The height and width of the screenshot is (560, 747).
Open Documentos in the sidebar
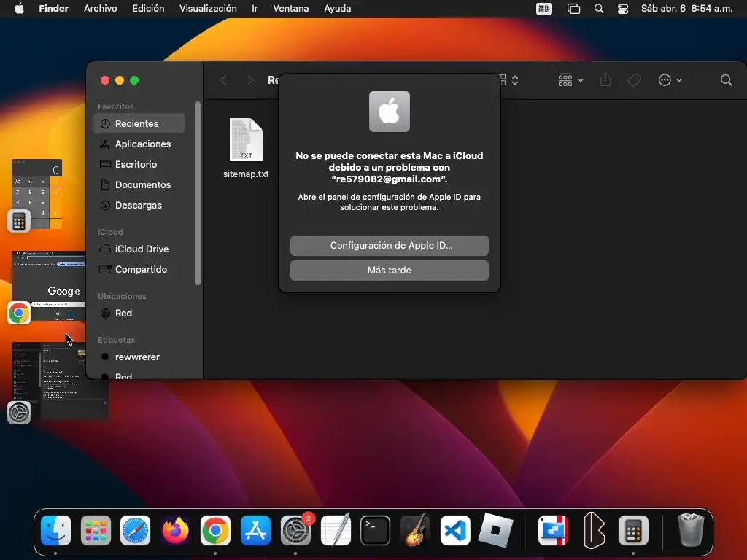point(139,184)
